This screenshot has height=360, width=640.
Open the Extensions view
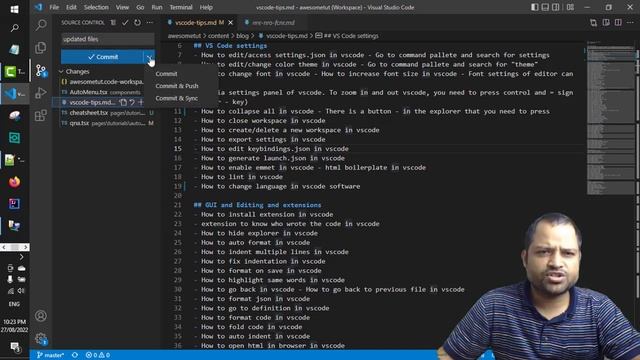41,116
